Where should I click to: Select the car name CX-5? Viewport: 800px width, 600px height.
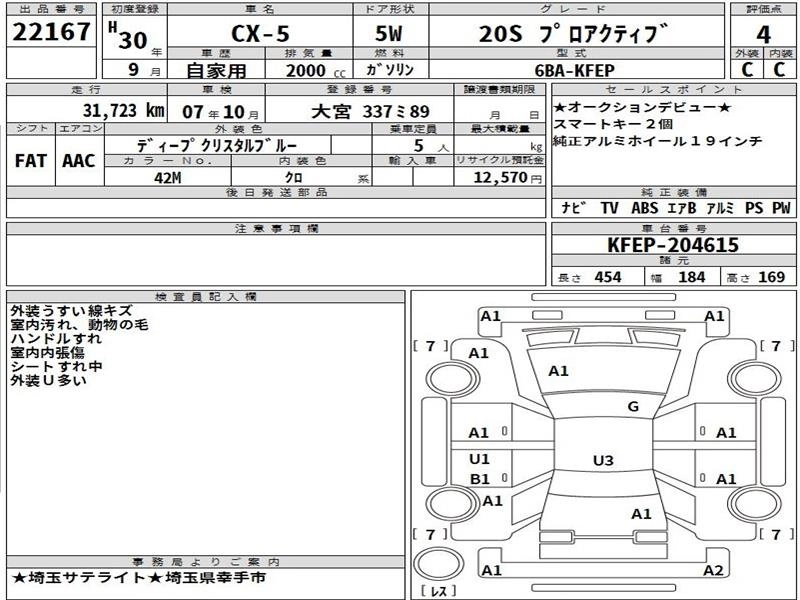(x=260, y=34)
